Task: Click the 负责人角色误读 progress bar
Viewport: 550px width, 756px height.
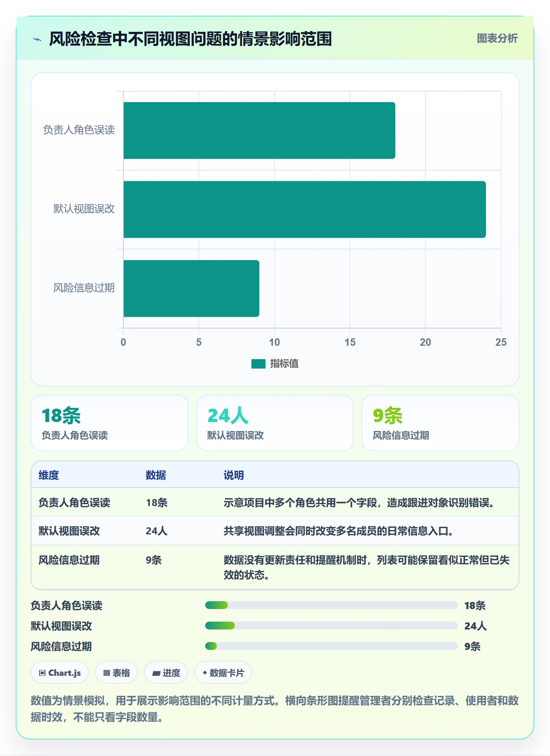Action: pos(331,605)
